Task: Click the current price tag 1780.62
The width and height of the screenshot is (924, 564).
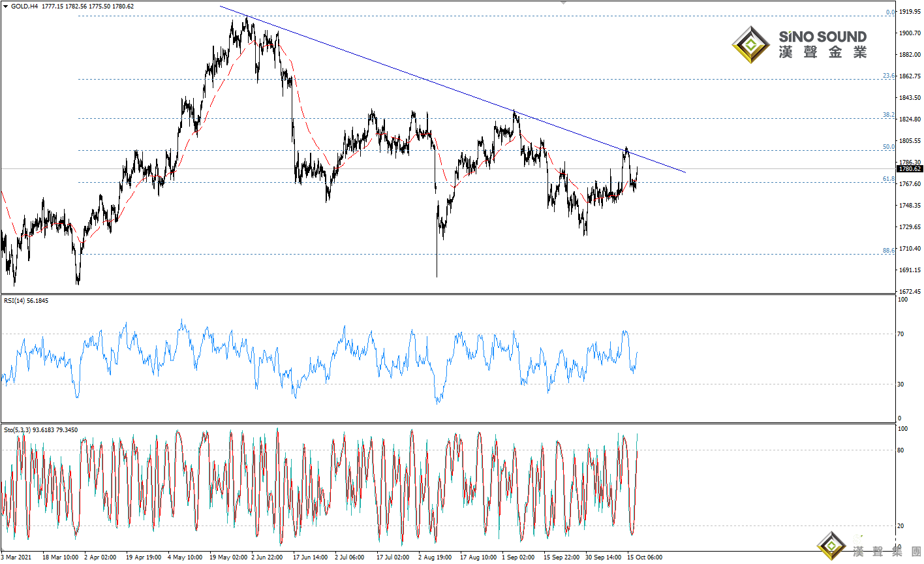Action: [x=909, y=169]
